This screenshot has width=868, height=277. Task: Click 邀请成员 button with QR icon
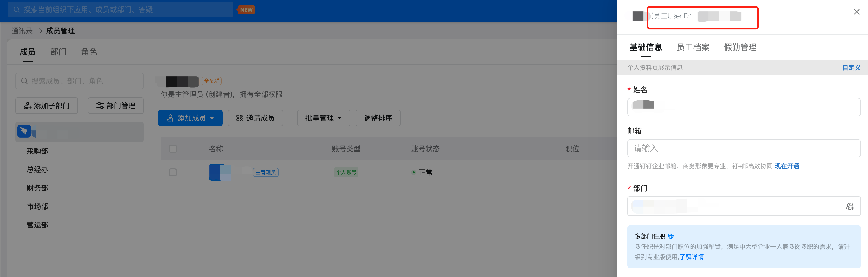255,118
